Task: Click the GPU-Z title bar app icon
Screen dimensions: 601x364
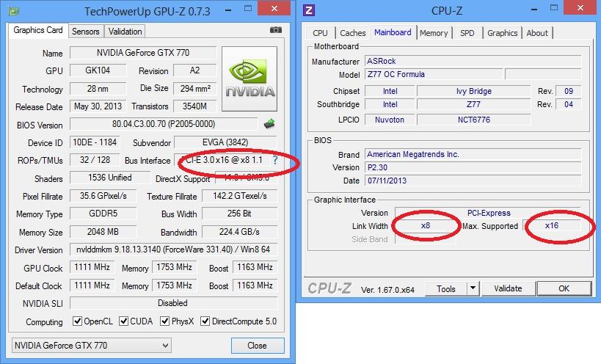Action: point(14,11)
